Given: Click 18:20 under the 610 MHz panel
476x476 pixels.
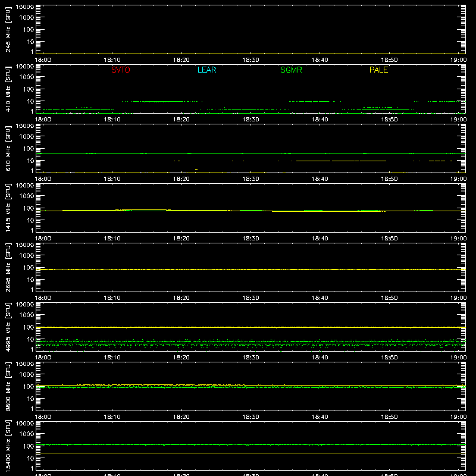Looking at the screenshot, I should coord(181,179).
